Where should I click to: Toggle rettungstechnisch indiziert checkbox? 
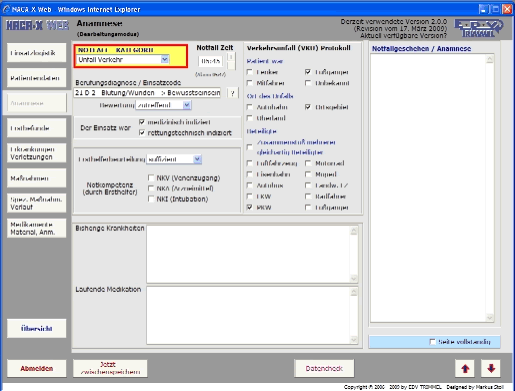pyautogui.click(x=142, y=133)
